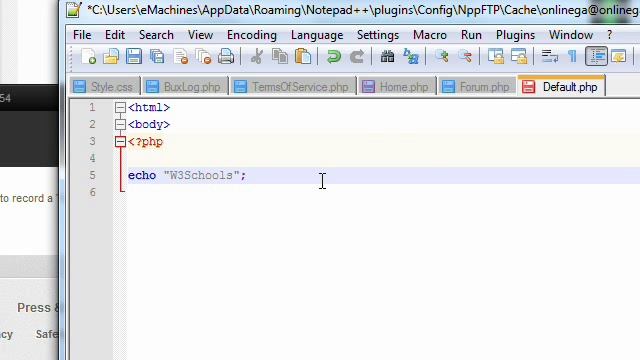Click the <?php opening tag
Screen dimensions: 640x360
145,142
